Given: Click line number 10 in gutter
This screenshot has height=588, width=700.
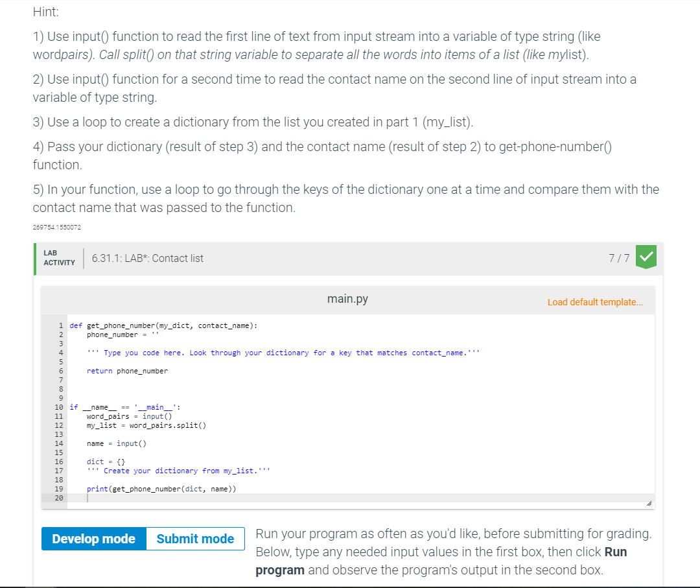Looking at the screenshot, I should coord(59,407).
